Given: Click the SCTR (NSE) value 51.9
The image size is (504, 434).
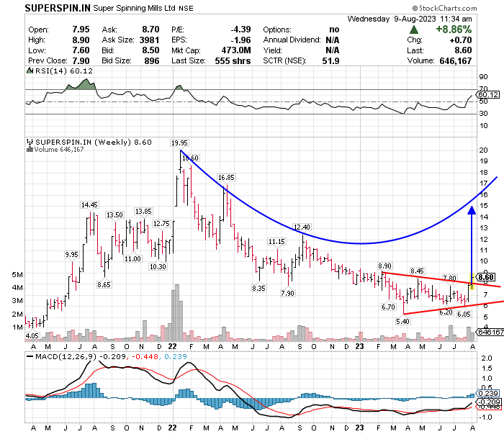Looking at the screenshot, I should click(x=330, y=60).
